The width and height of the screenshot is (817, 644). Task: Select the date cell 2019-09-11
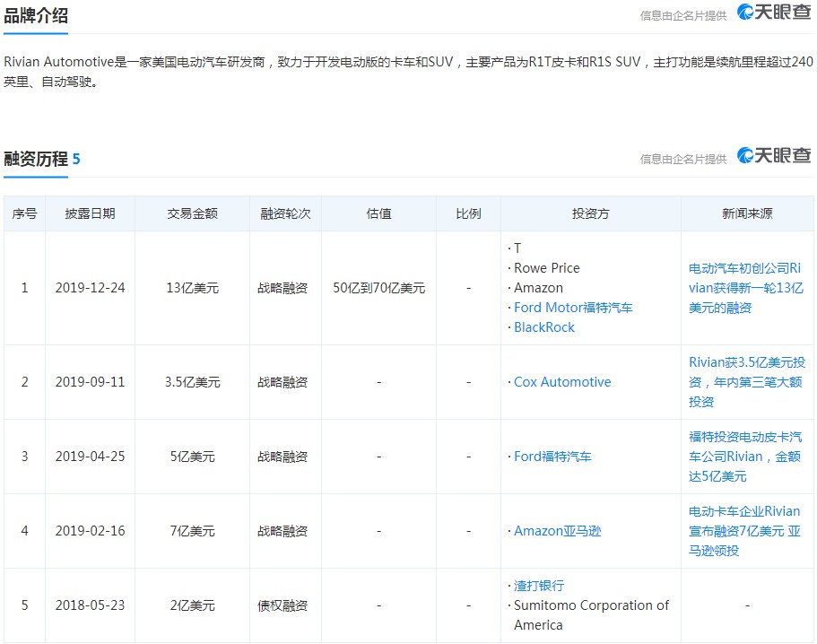[91, 382]
